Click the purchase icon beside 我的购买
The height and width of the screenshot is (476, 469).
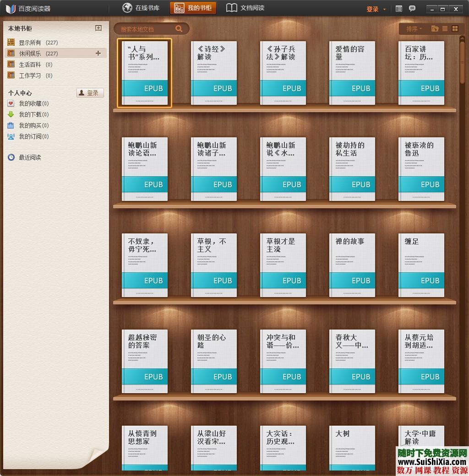[x=10, y=125]
